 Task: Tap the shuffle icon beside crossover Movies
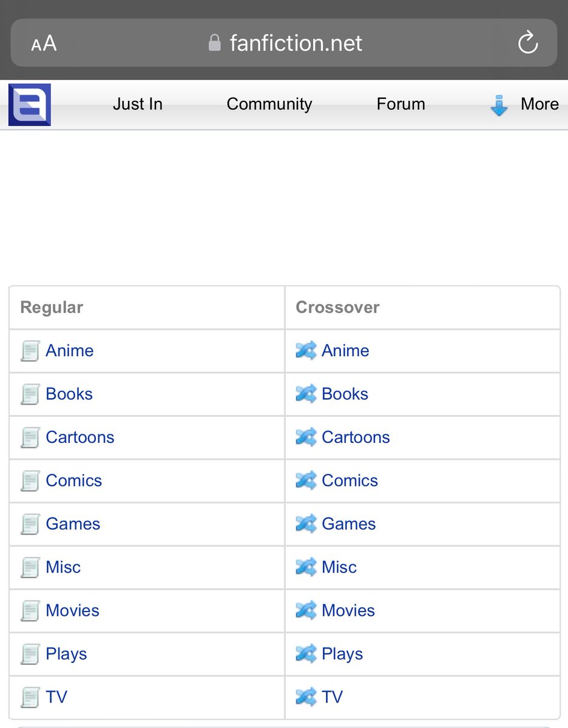click(x=306, y=611)
